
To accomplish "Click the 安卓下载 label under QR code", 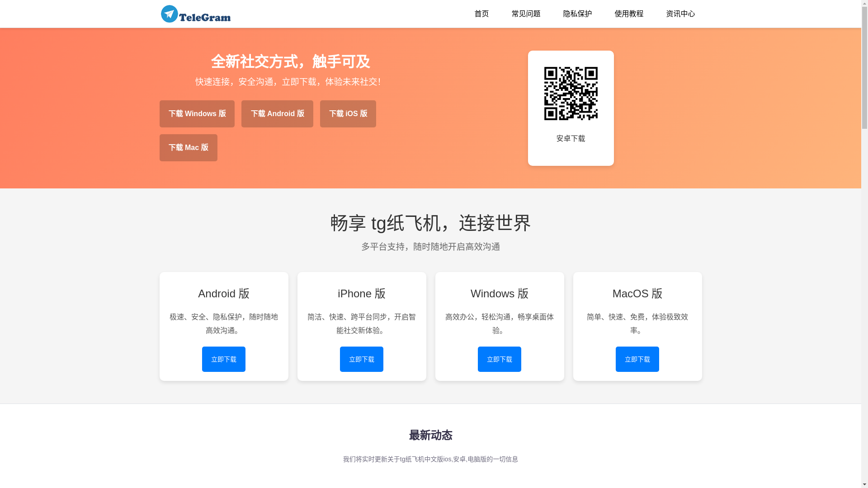I will (571, 139).
